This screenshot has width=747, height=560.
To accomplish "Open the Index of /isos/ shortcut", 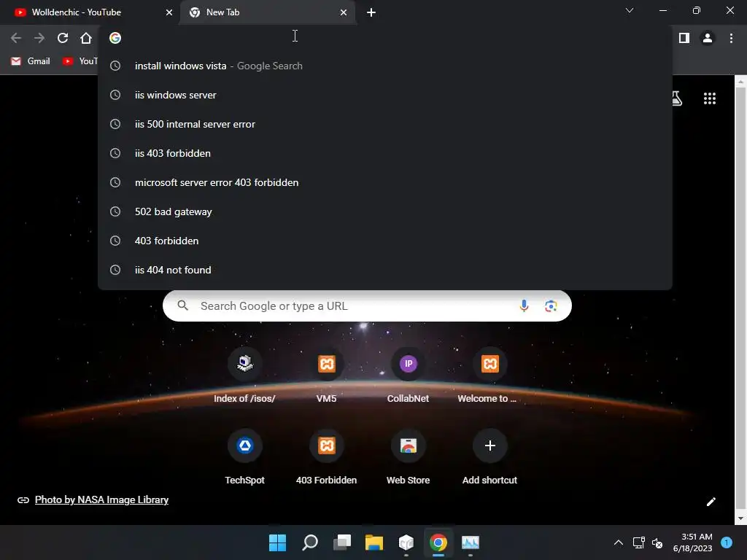I will pos(245,376).
